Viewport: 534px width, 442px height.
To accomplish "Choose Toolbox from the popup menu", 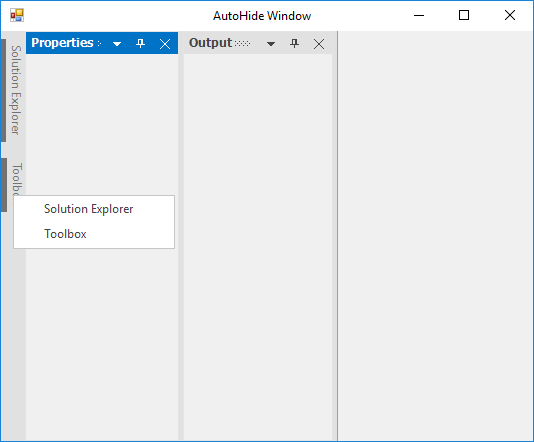I will (94, 234).
